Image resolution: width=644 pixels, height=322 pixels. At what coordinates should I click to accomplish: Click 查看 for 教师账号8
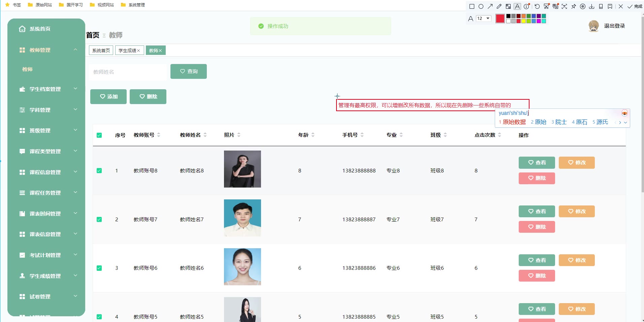[537, 163]
